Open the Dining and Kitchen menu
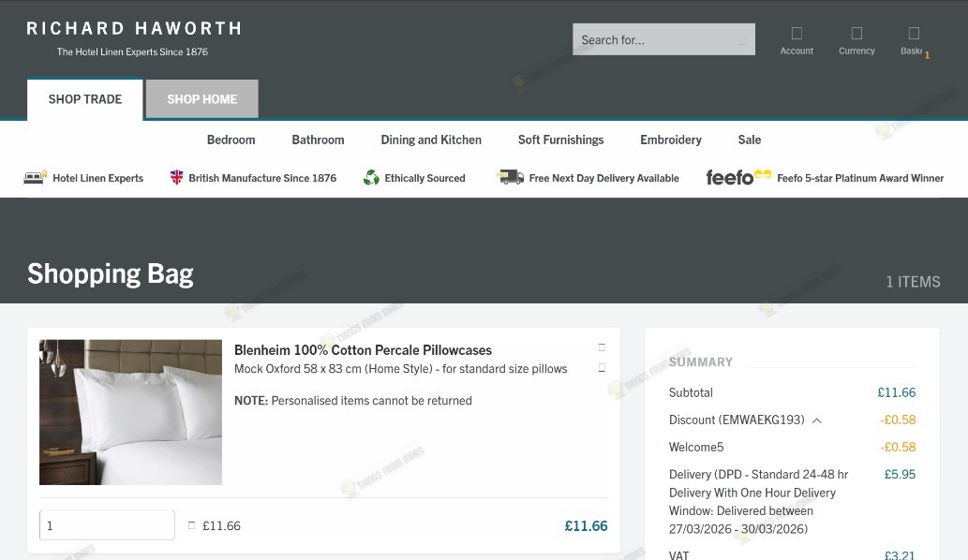The height and width of the screenshot is (560, 968). point(431,140)
